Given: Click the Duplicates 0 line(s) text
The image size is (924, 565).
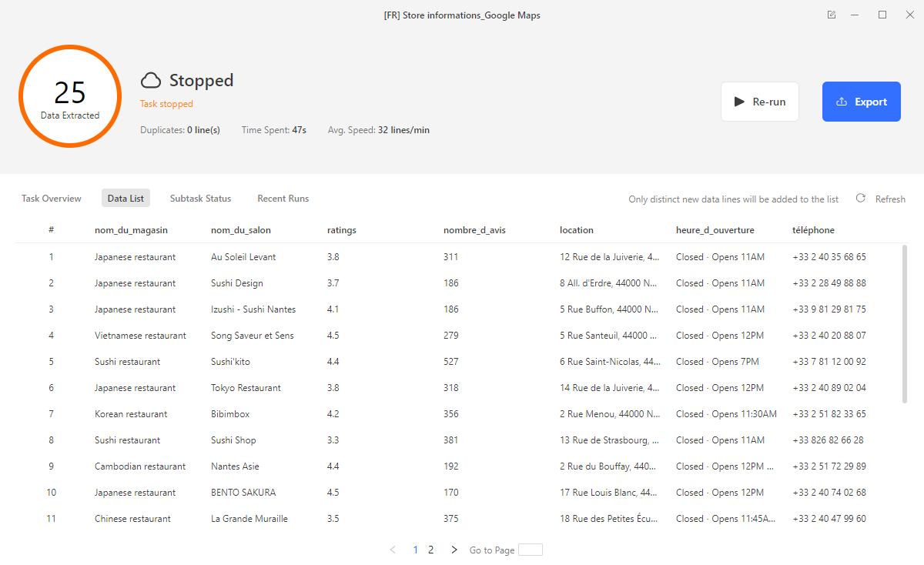Looking at the screenshot, I should coord(180,130).
